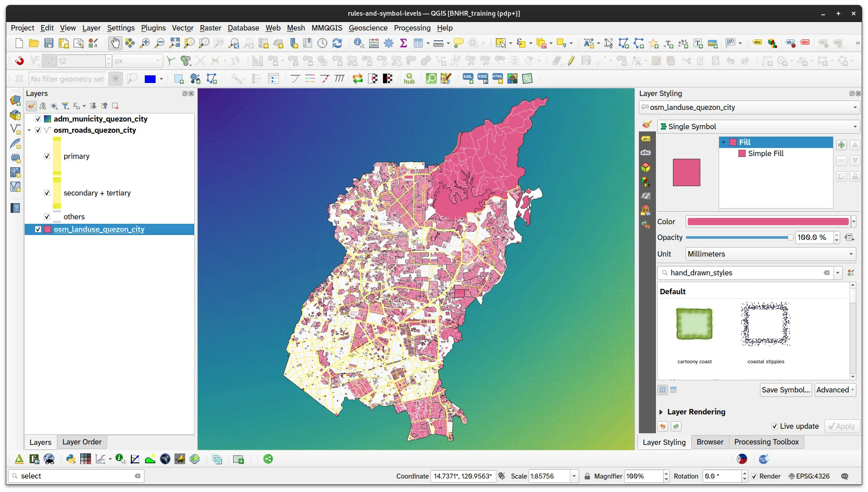Hide the adm_municity_quezon_city layer
This screenshot has height=492, width=868.
coord(38,119)
